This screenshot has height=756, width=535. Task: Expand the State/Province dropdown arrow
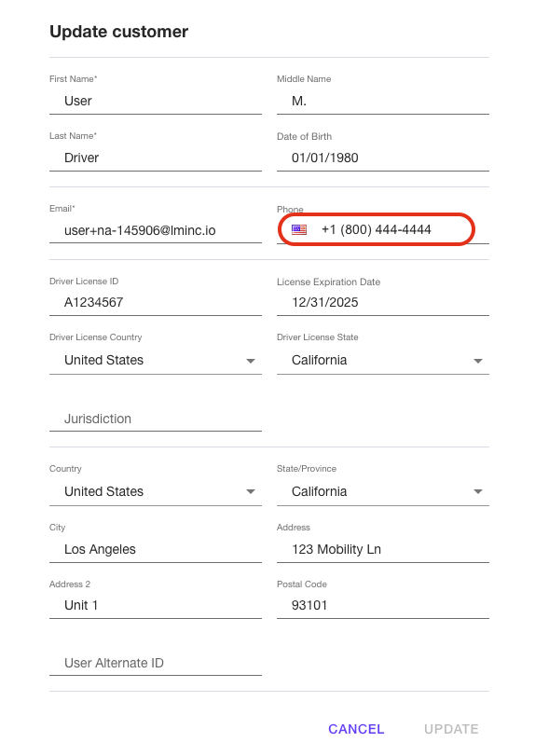click(477, 492)
